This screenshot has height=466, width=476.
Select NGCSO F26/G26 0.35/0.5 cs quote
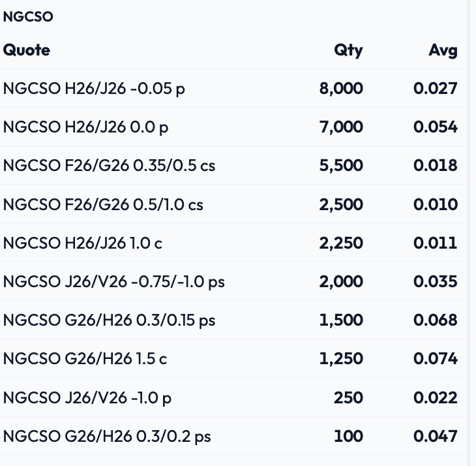pyautogui.click(x=109, y=166)
